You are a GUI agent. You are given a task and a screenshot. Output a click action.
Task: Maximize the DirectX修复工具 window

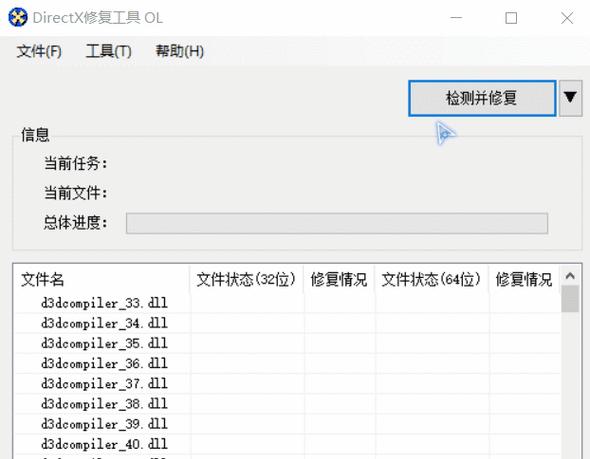(511, 18)
